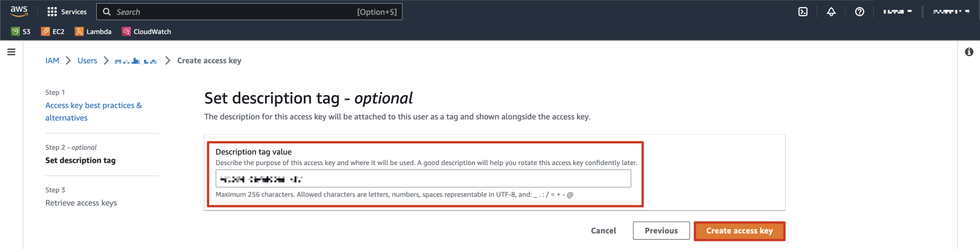
Task: Go to IAM breadcrumb link
Action: 52,61
